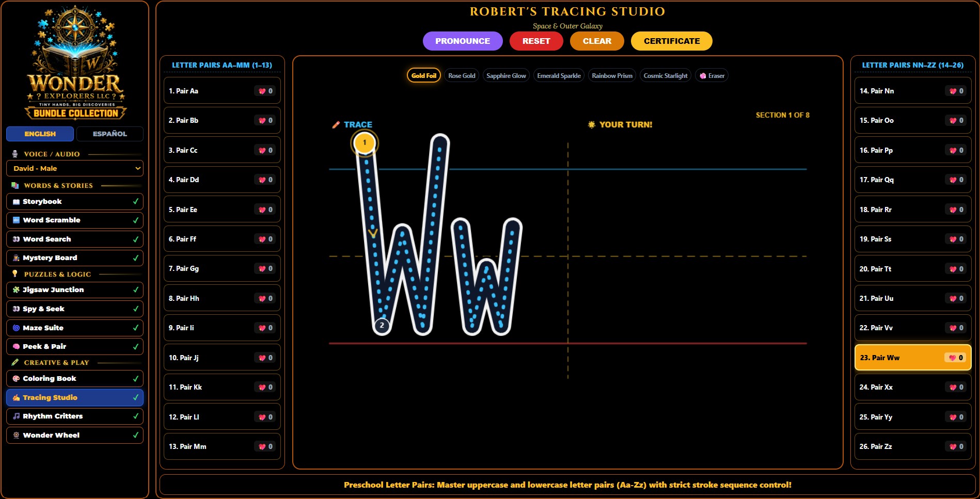980x499 pixels.
Task: Click the Coloring Book palette icon
Action: pyautogui.click(x=16, y=379)
